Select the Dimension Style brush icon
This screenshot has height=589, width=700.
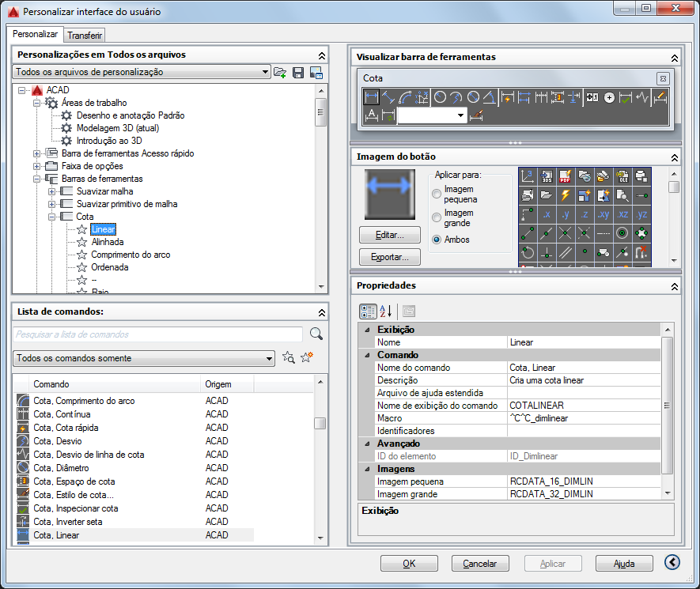click(x=476, y=116)
